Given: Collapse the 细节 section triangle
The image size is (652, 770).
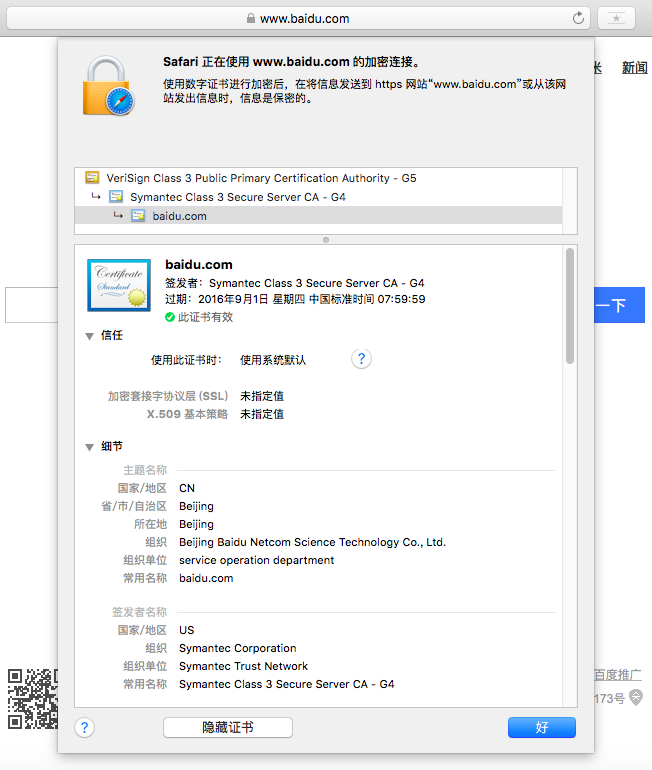Looking at the screenshot, I should [89, 447].
